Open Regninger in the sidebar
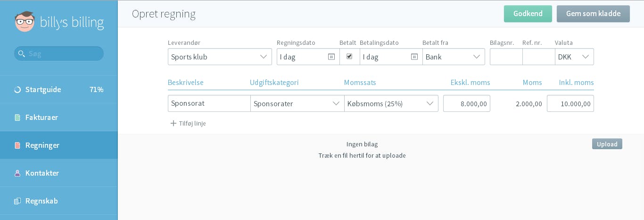644x220 pixels. point(59,145)
